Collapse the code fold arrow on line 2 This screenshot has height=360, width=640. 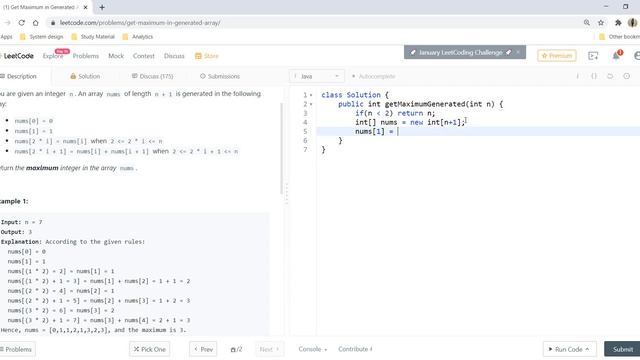[x=311, y=104]
